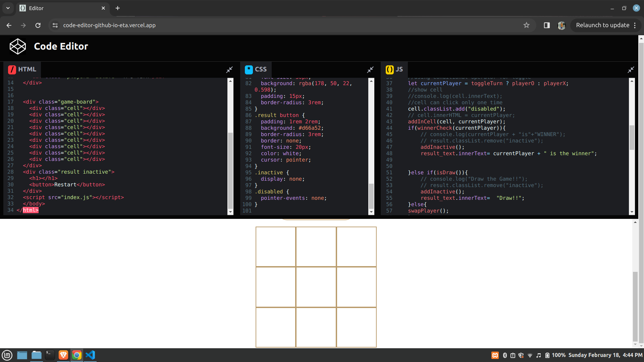Click the address bar URL
The width and height of the screenshot is (644, 362).
(109, 25)
